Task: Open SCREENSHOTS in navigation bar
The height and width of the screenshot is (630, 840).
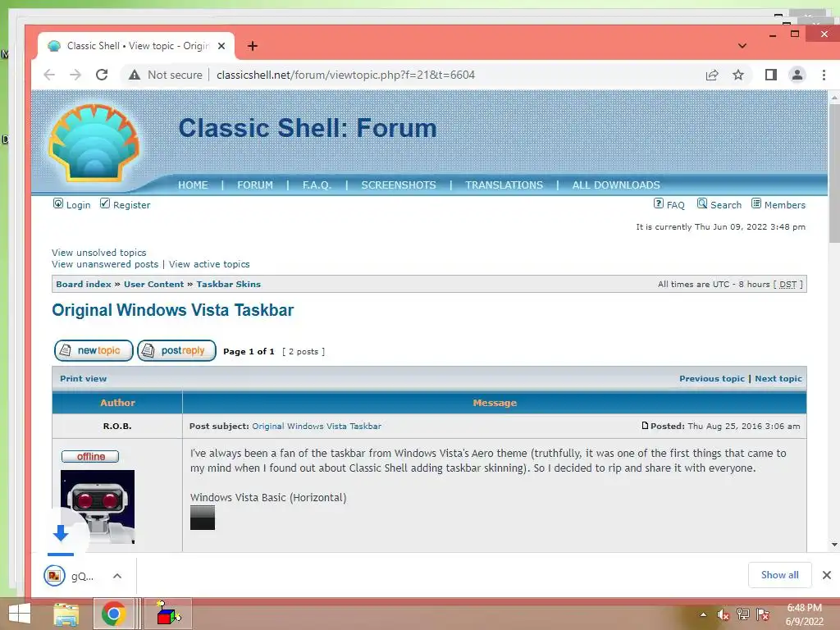Action: pyautogui.click(x=399, y=185)
